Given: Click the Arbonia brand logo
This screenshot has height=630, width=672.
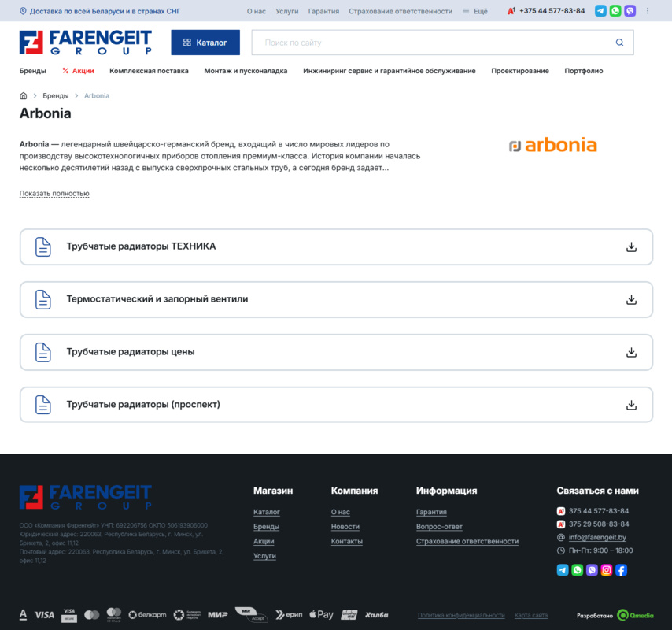Looking at the screenshot, I should (x=553, y=146).
